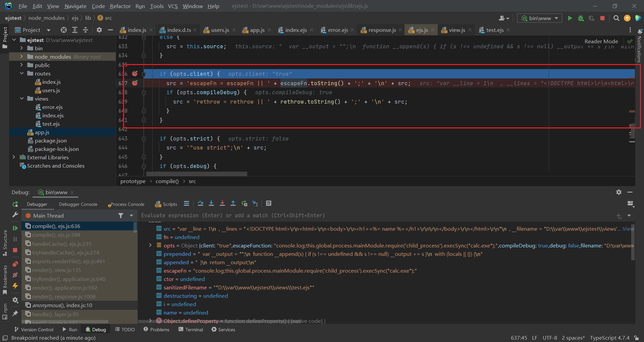
Task: Click the Debug bug icon in toolbar
Action: pyautogui.click(x=581, y=18)
